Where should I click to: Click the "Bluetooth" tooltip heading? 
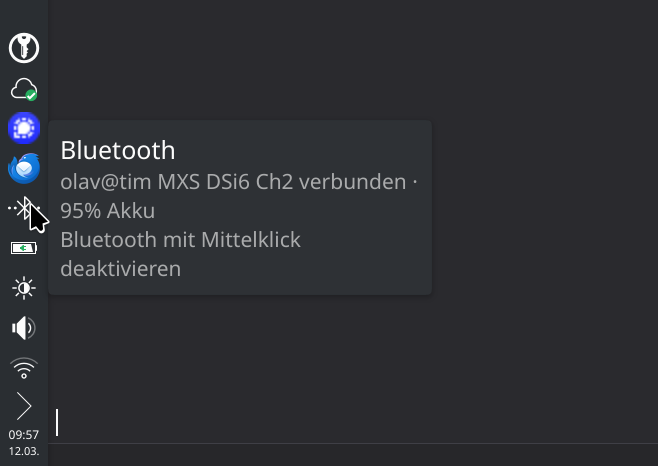[x=118, y=150]
